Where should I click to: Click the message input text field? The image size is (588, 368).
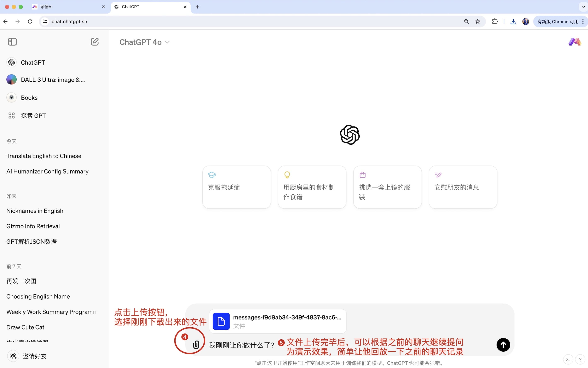(x=241, y=345)
